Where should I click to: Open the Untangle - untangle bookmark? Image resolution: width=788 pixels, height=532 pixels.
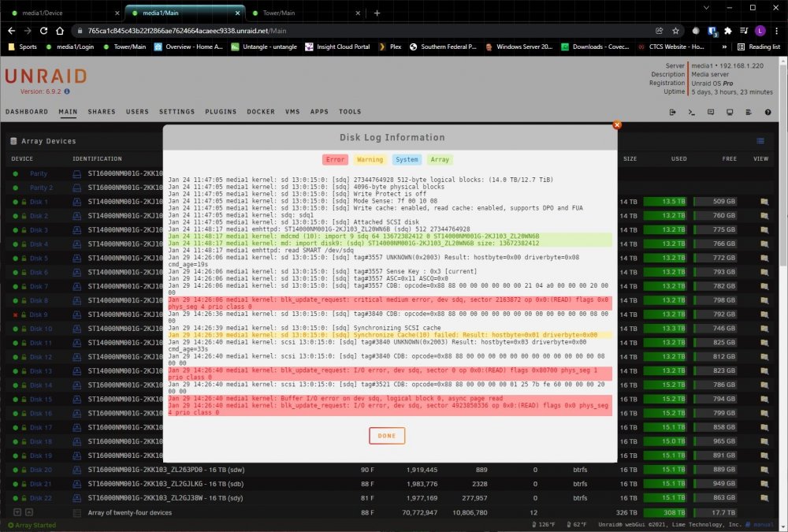(264, 47)
